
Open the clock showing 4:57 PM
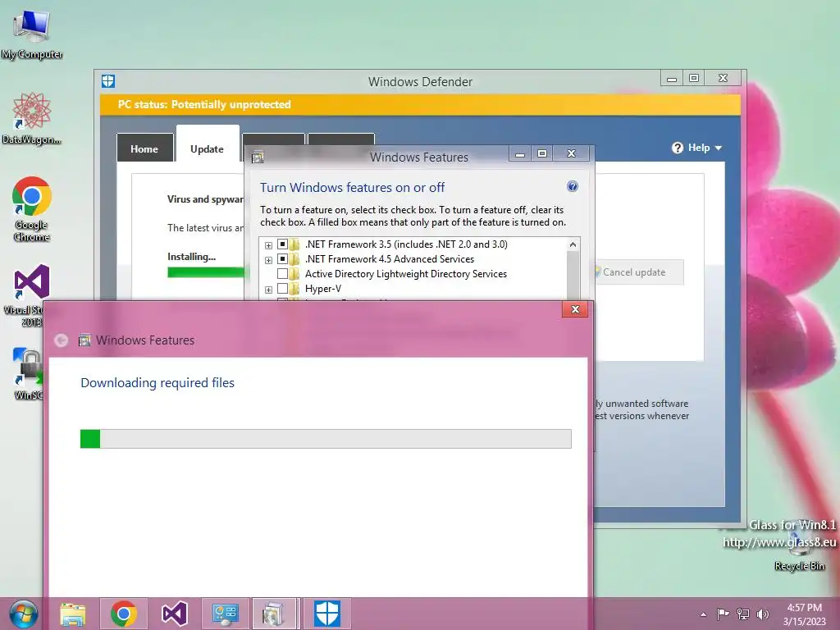pyautogui.click(x=804, y=614)
